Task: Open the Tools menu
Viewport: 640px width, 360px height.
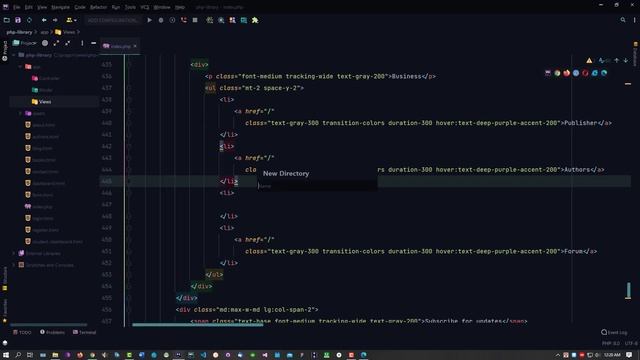Action: pyautogui.click(x=130, y=7)
